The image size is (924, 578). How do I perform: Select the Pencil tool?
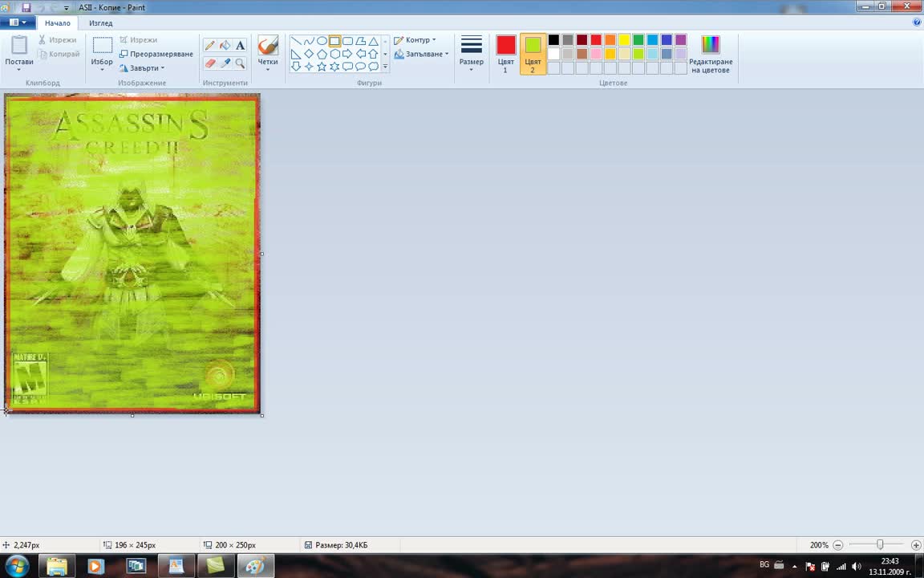(210, 46)
